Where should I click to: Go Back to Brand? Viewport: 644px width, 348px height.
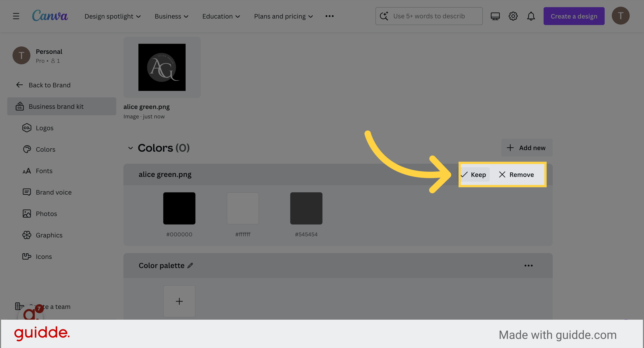click(49, 85)
